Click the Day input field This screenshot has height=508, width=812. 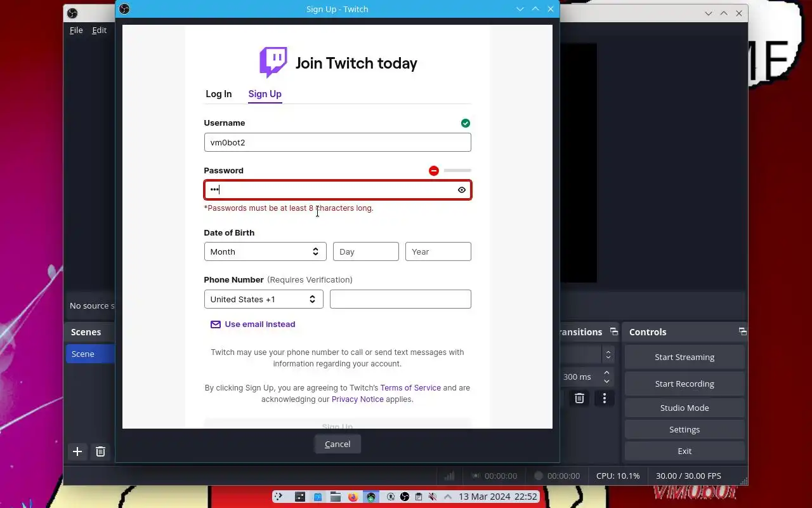click(x=366, y=251)
